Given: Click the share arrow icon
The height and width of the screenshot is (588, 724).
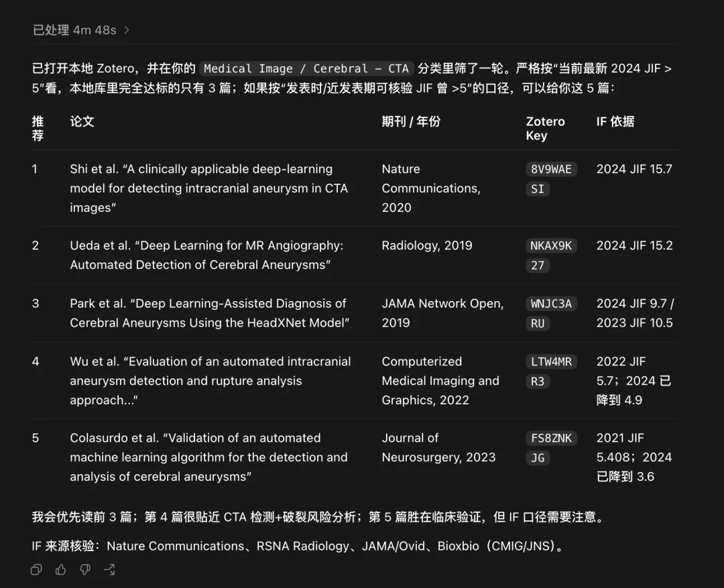Looking at the screenshot, I should 109,569.
